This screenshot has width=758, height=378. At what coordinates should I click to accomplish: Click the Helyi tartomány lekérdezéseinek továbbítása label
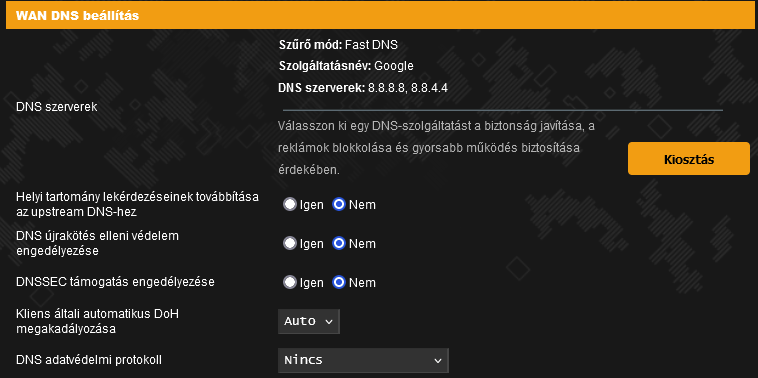point(137,204)
